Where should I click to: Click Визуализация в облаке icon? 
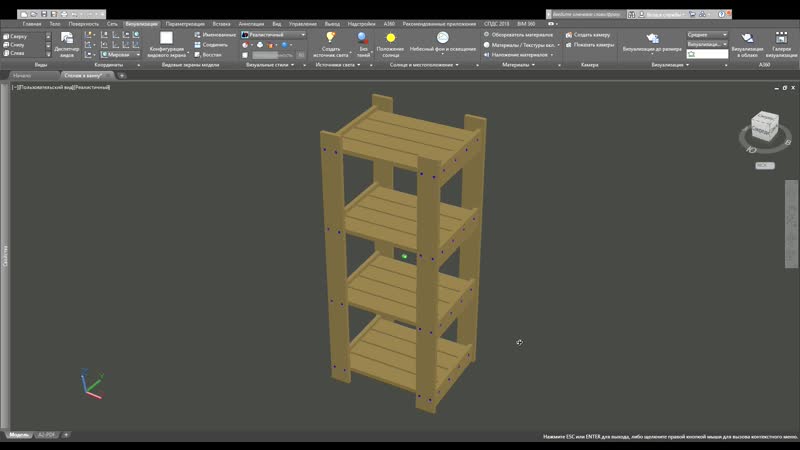click(746, 42)
